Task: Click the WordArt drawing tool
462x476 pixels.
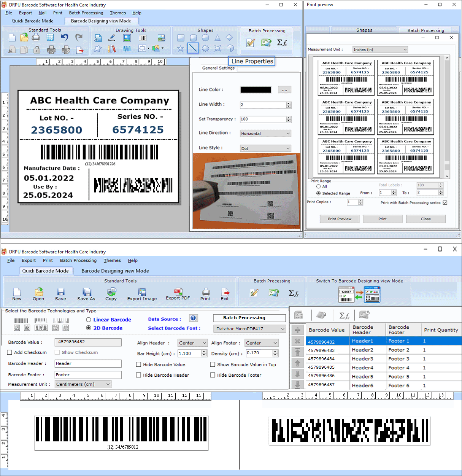Action: [x=127, y=48]
